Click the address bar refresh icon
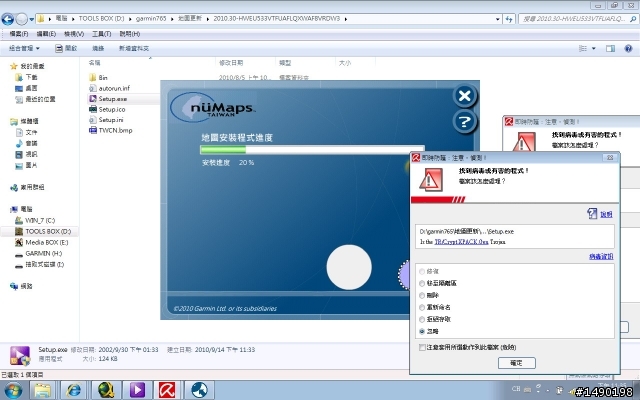The image size is (640, 400). coord(509,19)
